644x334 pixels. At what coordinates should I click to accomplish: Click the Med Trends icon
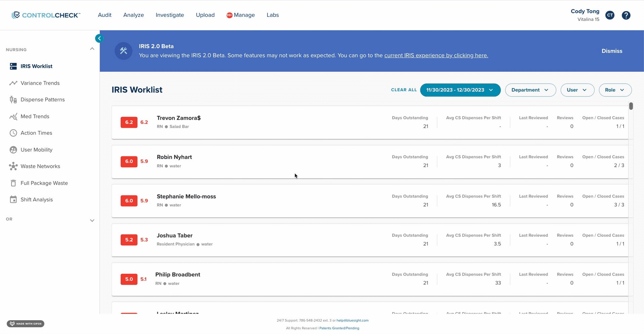(x=13, y=116)
